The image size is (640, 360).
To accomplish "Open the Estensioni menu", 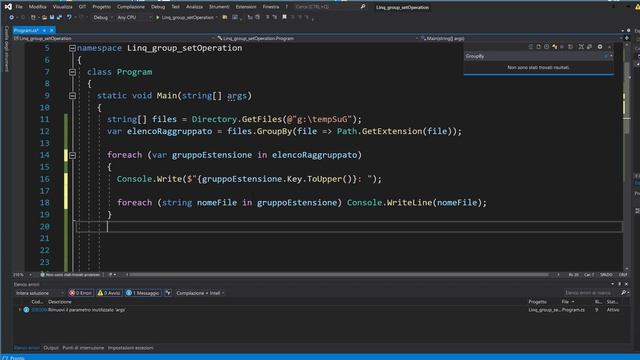I will 246,7.
